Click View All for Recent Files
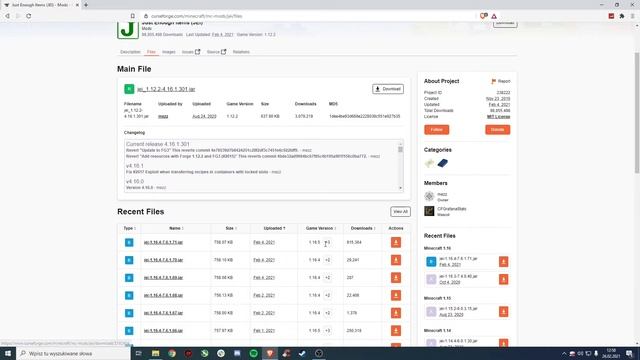Screen dimensions: 640x360 point(400,211)
